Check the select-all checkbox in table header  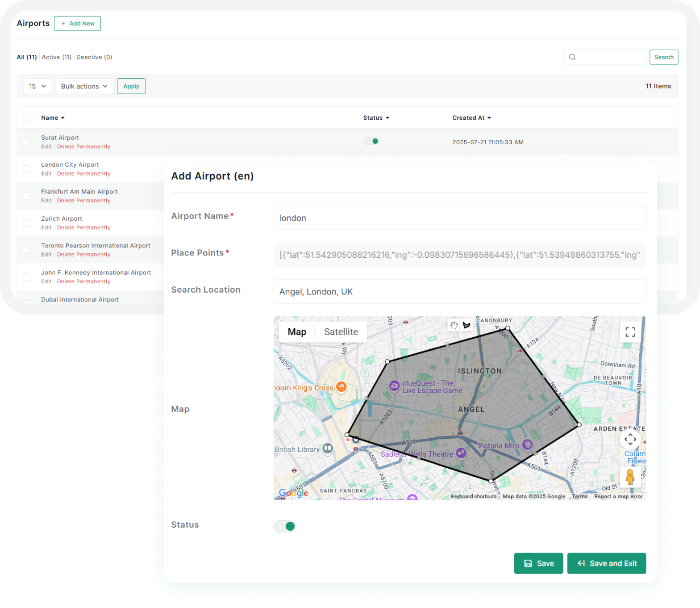[26, 118]
